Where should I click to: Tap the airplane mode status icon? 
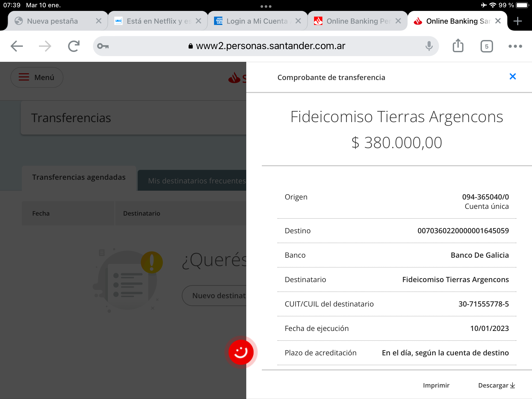pyautogui.click(x=484, y=5)
